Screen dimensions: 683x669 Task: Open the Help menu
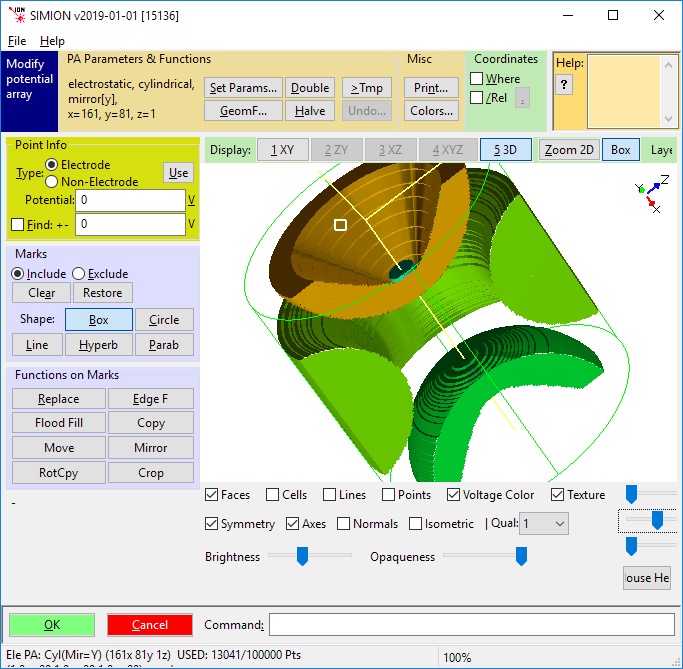point(52,41)
